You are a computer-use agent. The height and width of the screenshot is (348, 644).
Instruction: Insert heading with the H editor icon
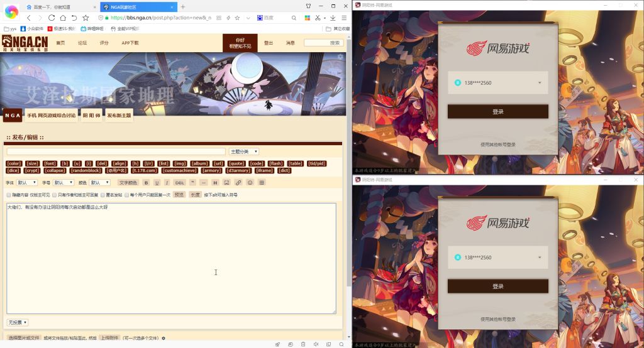tap(215, 183)
